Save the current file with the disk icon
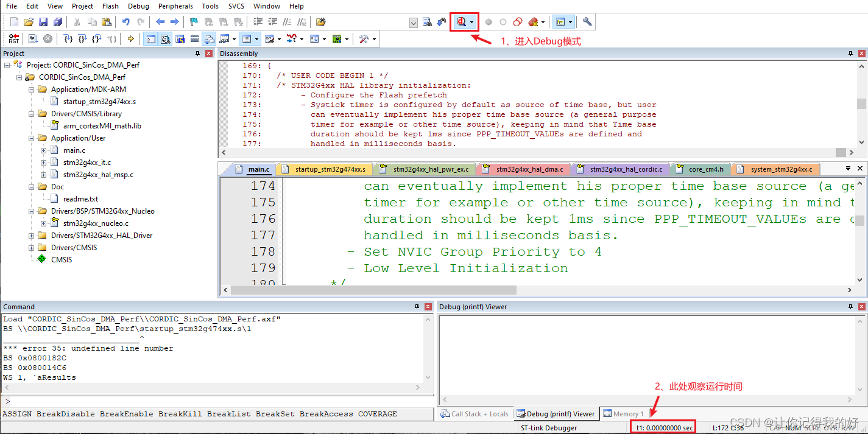 [43, 22]
